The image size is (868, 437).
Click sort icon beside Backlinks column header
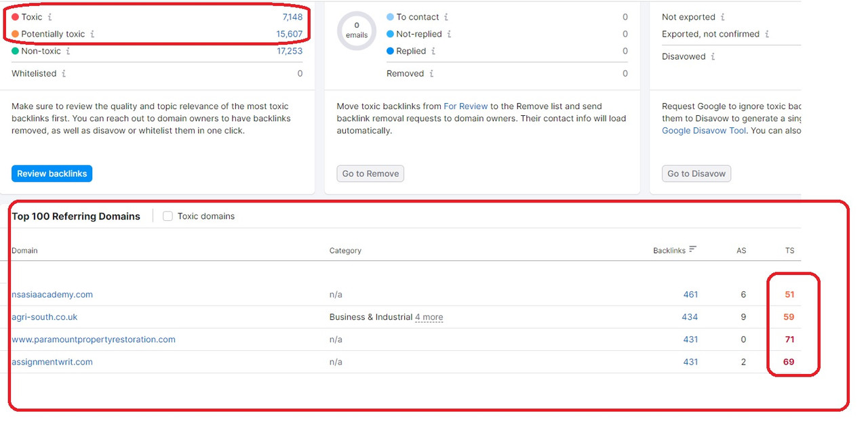692,249
